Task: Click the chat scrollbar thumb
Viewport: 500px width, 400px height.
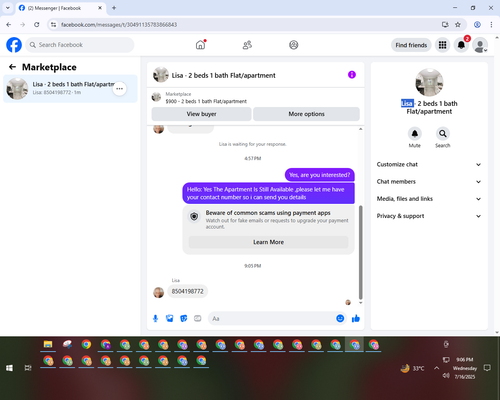Action: [360, 252]
